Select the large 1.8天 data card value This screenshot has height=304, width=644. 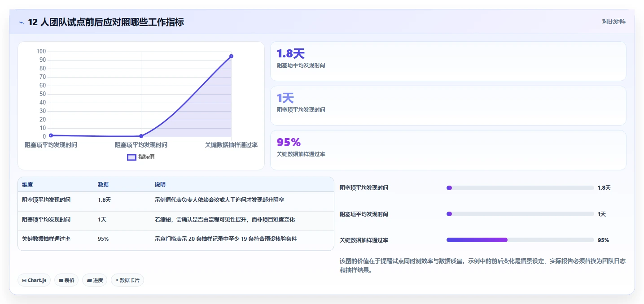290,54
